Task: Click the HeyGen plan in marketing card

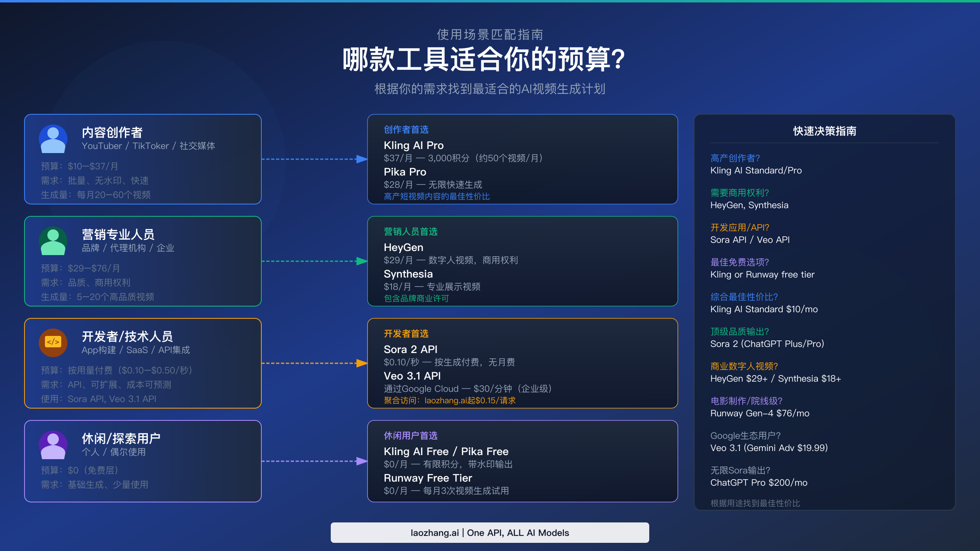Action: [403, 247]
